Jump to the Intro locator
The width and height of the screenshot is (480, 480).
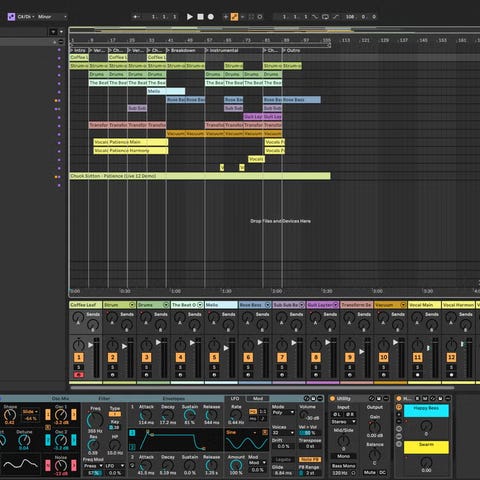click(79, 50)
